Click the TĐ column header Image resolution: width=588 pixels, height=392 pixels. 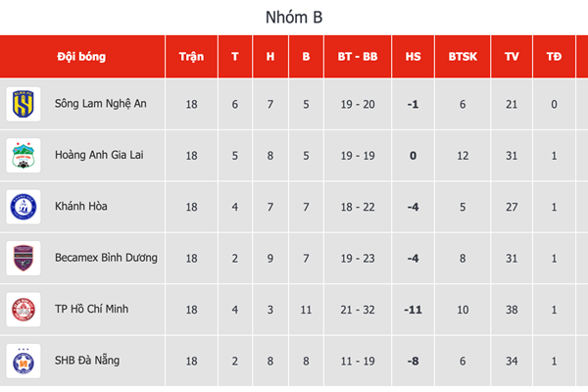click(x=554, y=57)
